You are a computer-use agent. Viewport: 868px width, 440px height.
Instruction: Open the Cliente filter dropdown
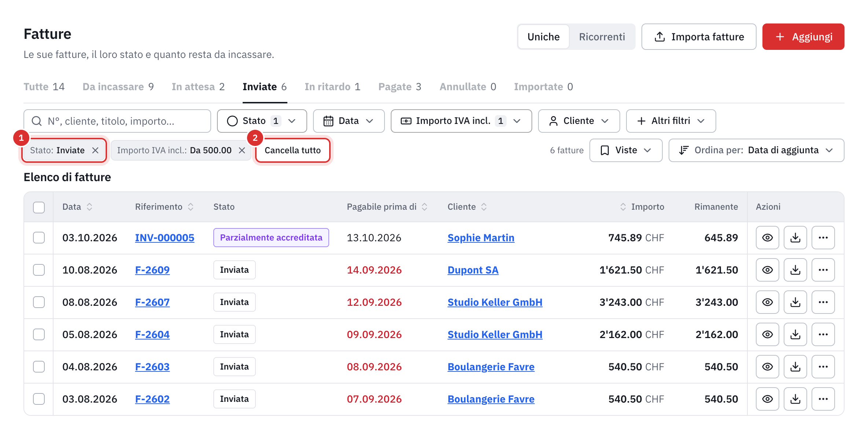[x=579, y=121]
